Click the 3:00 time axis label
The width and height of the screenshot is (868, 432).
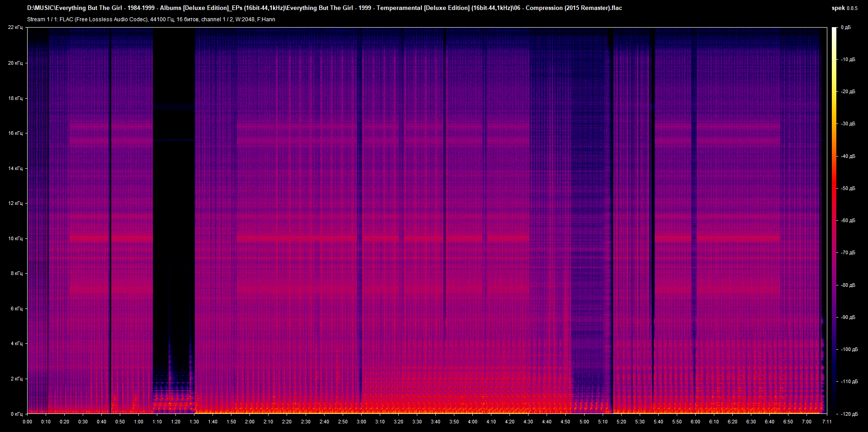(362, 422)
